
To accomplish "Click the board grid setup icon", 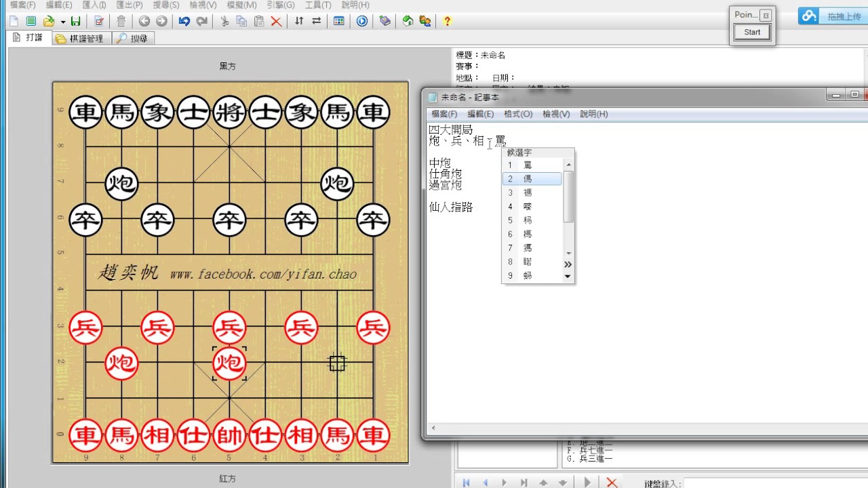I will (339, 21).
